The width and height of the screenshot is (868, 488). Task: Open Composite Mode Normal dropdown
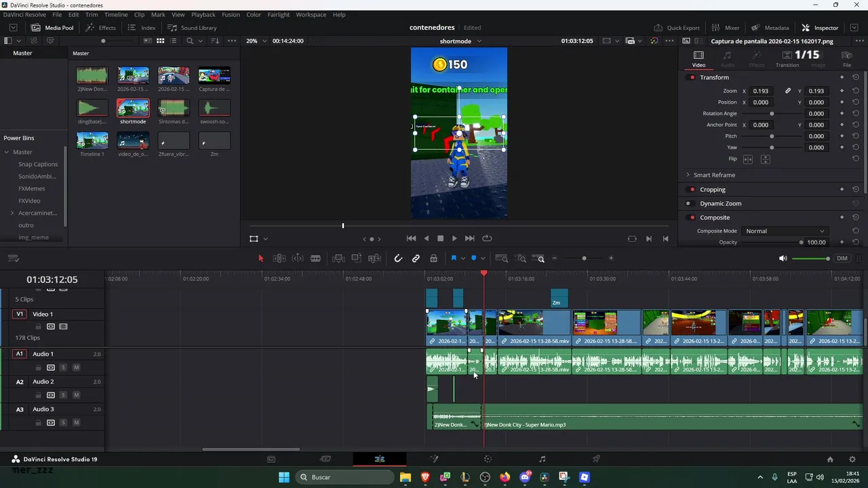point(785,231)
